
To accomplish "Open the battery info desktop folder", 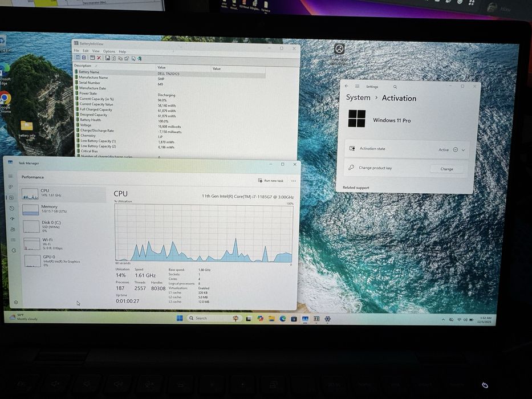I will pos(27,129).
